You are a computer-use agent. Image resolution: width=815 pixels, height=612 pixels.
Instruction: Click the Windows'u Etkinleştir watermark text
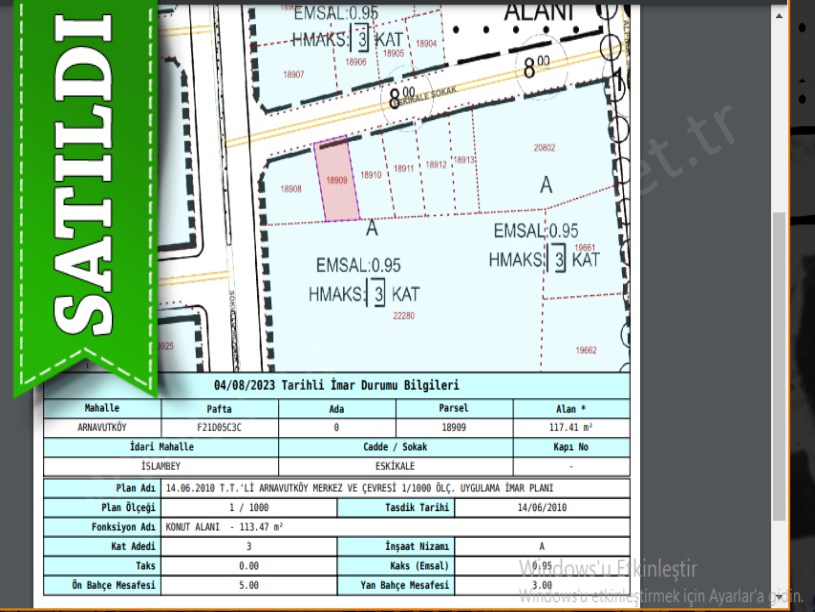(x=607, y=569)
